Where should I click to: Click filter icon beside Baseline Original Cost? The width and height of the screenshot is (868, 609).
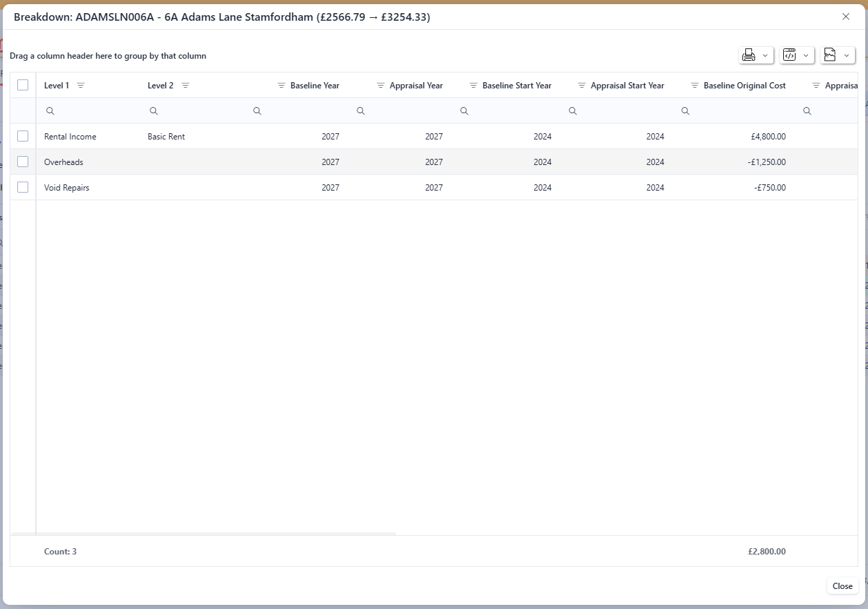pos(695,86)
